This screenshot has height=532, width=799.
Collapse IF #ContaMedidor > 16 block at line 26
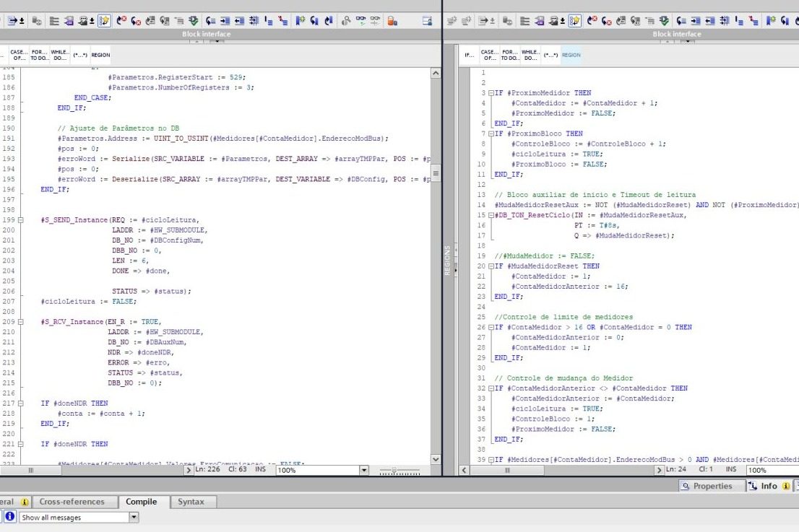[x=491, y=327]
